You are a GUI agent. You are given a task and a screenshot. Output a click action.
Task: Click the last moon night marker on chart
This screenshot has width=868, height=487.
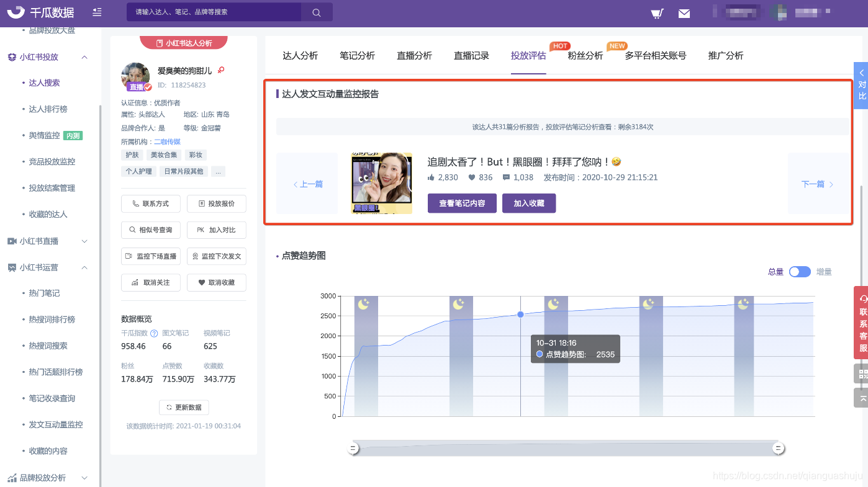click(x=743, y=303)
